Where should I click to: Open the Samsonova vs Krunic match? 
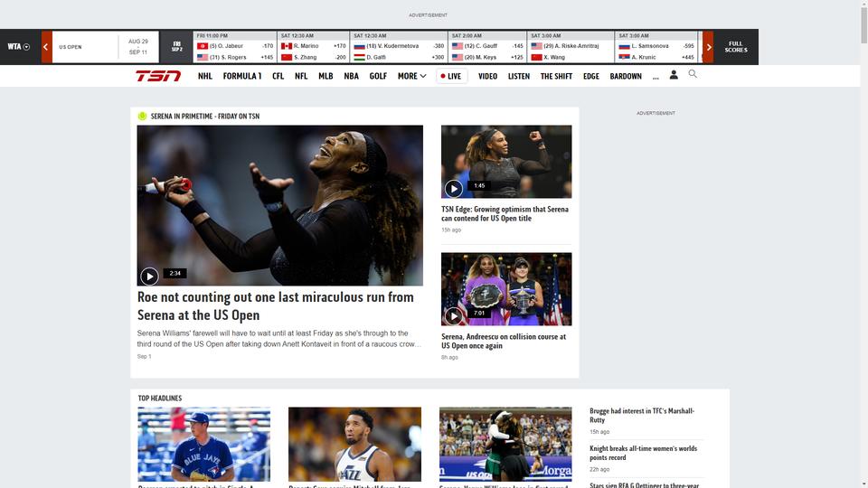pyautogui.click(x=656, y=47)
